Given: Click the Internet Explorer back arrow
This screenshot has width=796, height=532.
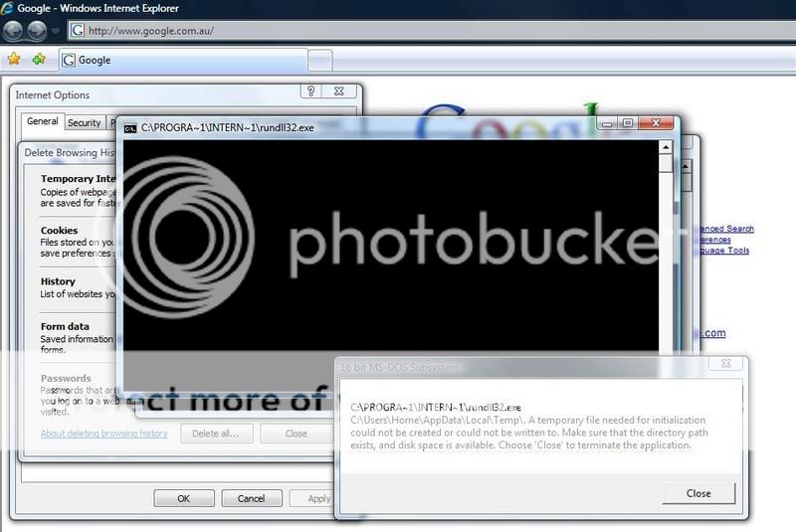Looking at the screenshot, I should [x=13, y=31].
